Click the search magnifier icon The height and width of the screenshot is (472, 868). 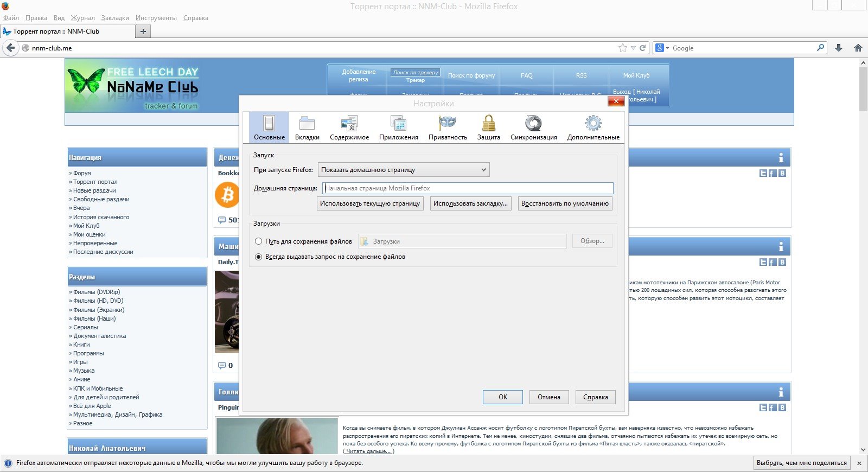coord(820,48)
